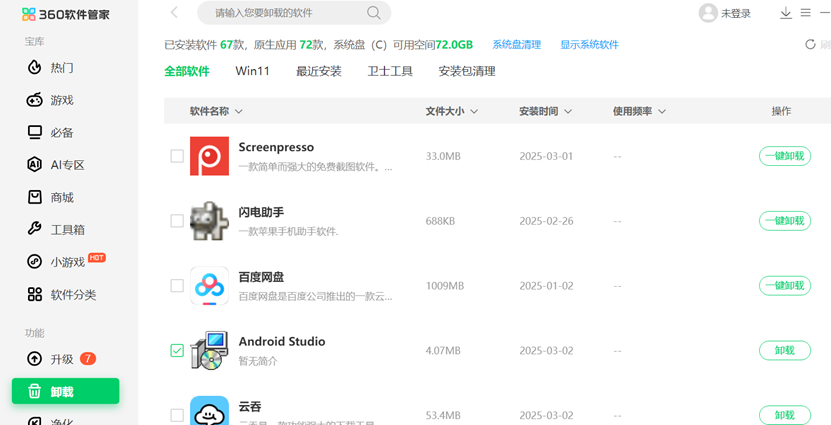Click the Screenpresso app icon
The image size is (831, 425).
[209, 156]
